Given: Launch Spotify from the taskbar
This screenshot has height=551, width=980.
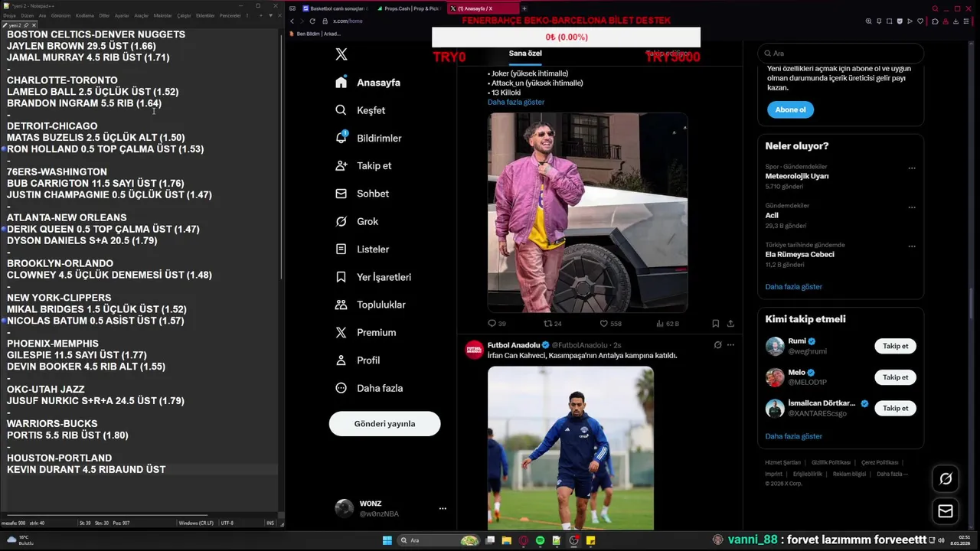Looking at the screenshot, I should (541, 540).
